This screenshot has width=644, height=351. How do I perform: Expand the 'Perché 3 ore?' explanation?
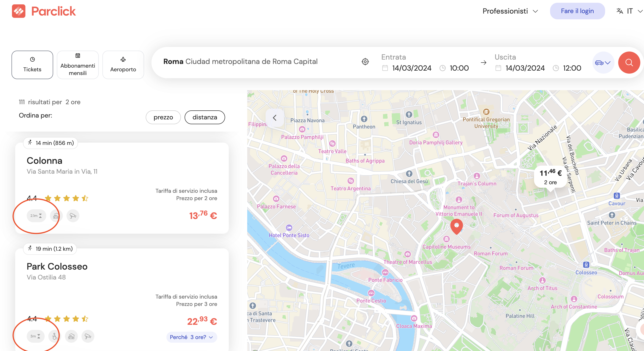pyautogui.click(x=191, y=337)
